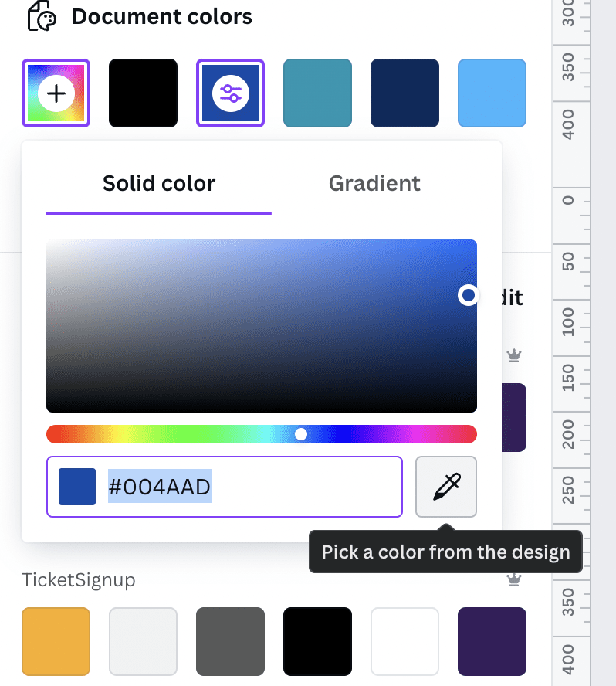This screenshot has width=616, height=686.
Task: Click the blue preview square in hex field
Action: 77,487
